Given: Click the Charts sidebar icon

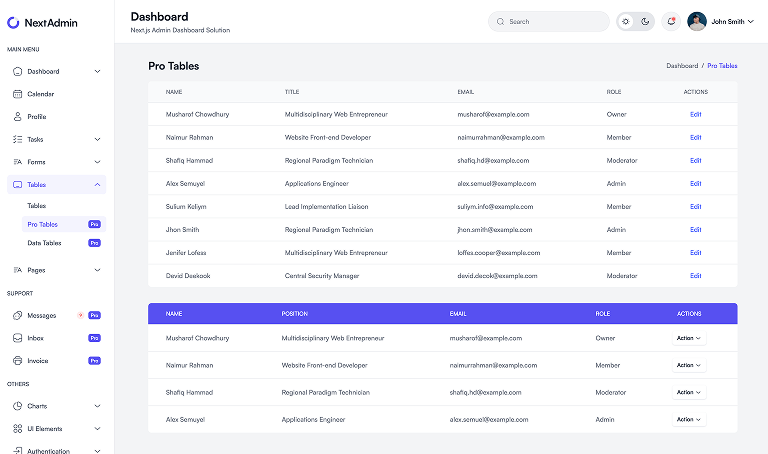Looking at the screenshot, I should (x=17, y=406).
